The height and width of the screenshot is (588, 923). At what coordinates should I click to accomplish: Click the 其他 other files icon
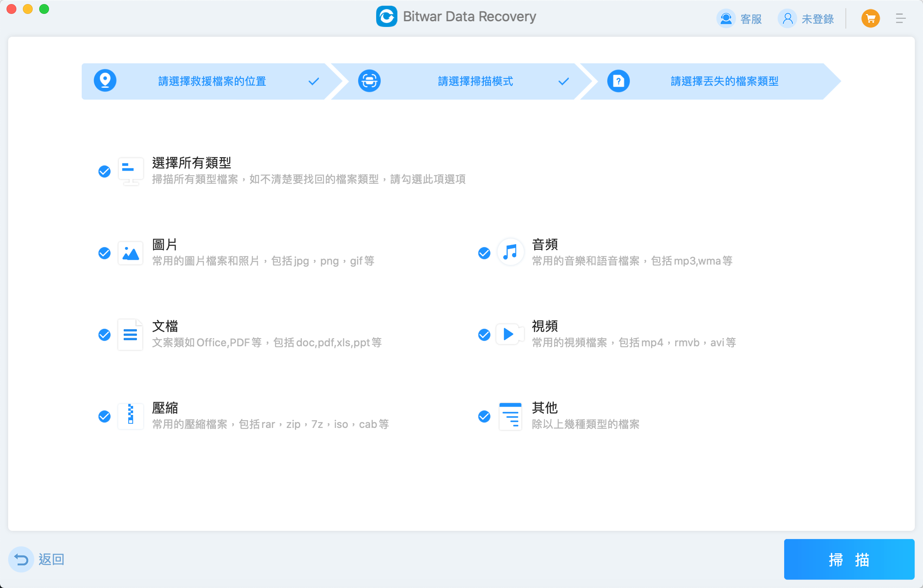click(510, 416)
